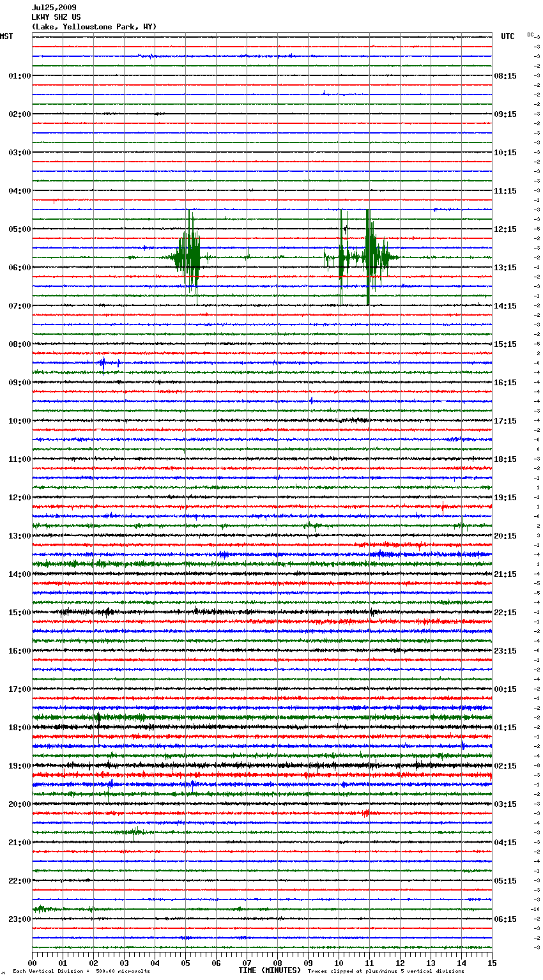
Task: Click the small blue spike on 08:00 hour trace
Action: [x=103, y=365]
